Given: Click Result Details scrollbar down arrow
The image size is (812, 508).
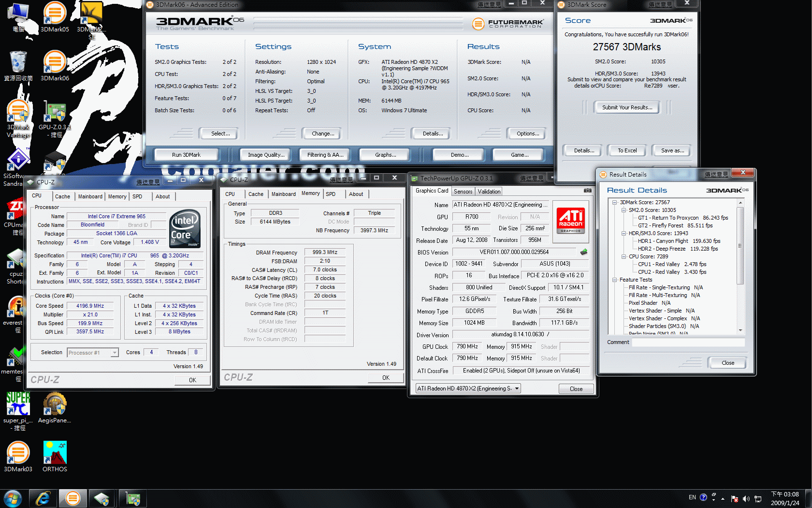Looking at the screenshot, I should (740, 330).
